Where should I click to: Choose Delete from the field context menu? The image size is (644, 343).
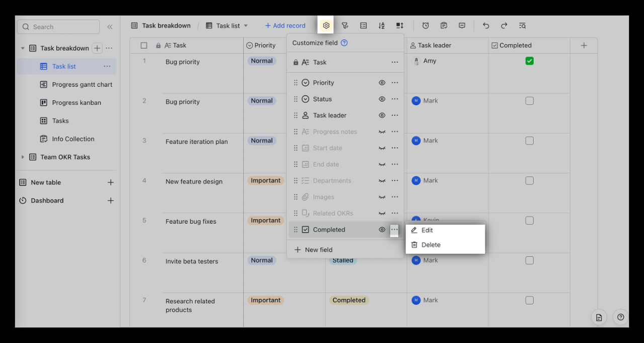430,245
